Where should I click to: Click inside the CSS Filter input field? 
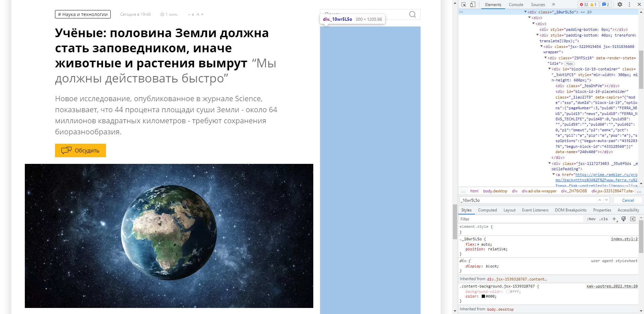[x=486, y=219]
